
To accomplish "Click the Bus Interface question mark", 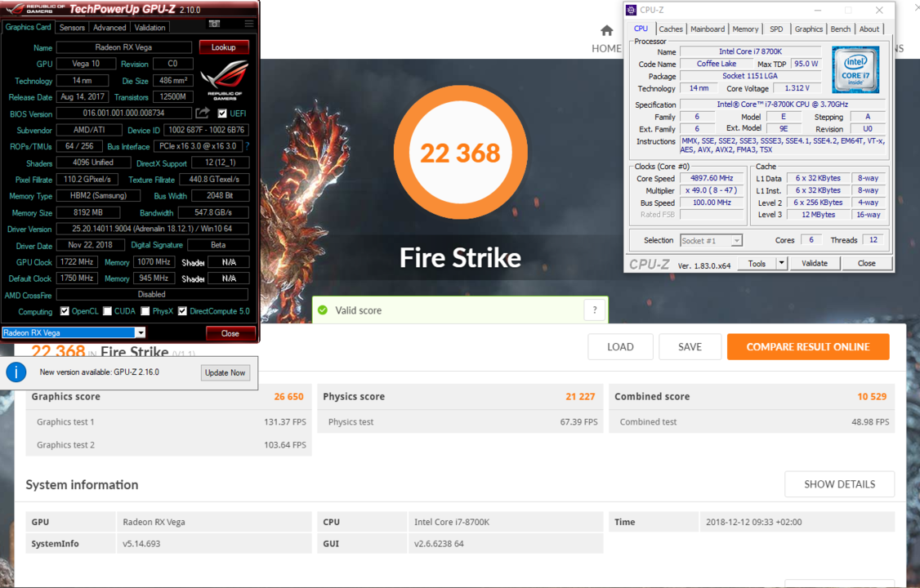I will point(247,146).
